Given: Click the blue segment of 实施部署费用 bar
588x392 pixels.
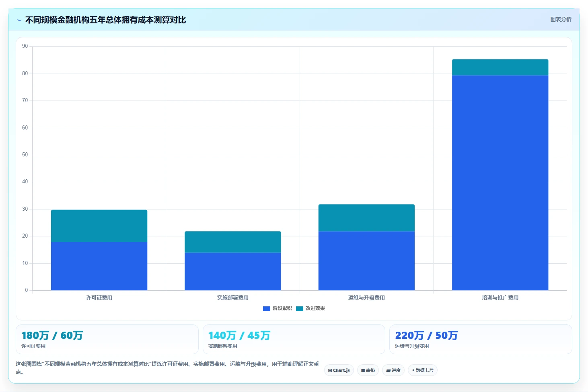Looking at the screenshot, I should (x=233, y=271).
